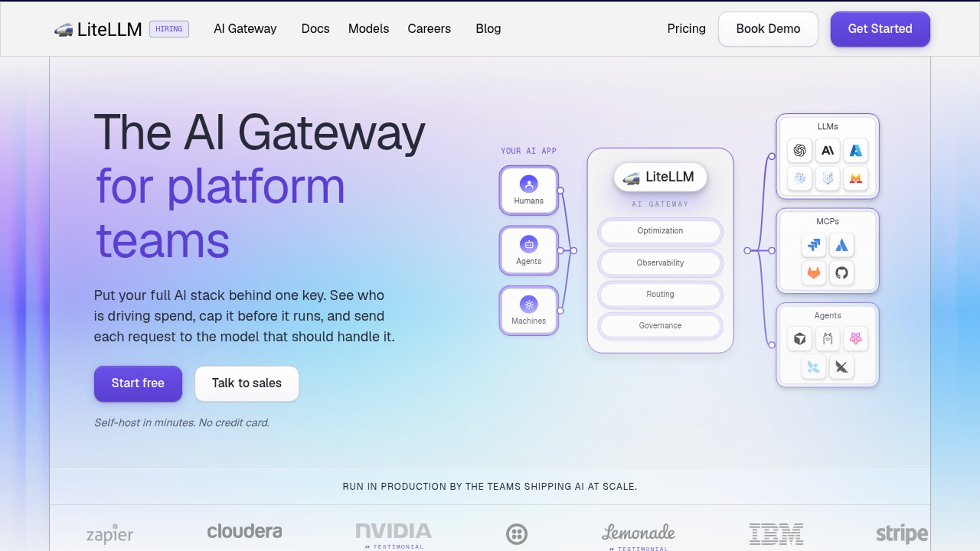Click the Azure icon in LLMs card
Image resolution: width=980 pixels, height=551 pixels.
pos(855,151)
